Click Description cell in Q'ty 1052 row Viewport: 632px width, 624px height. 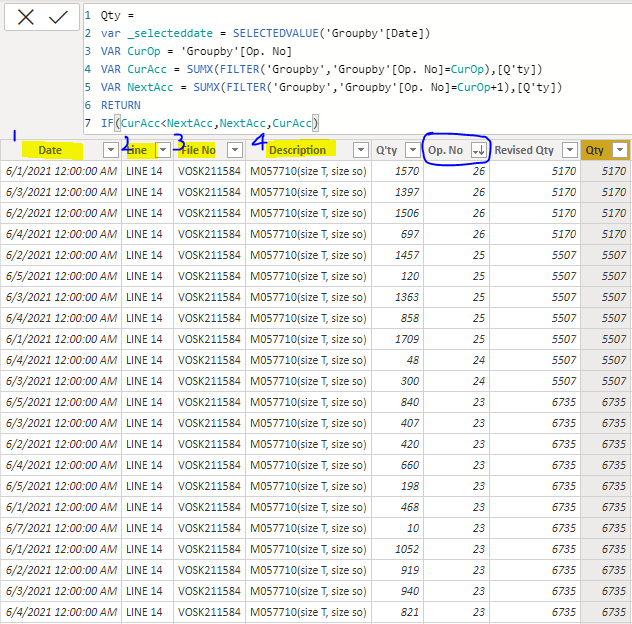(x=308, y=549)
